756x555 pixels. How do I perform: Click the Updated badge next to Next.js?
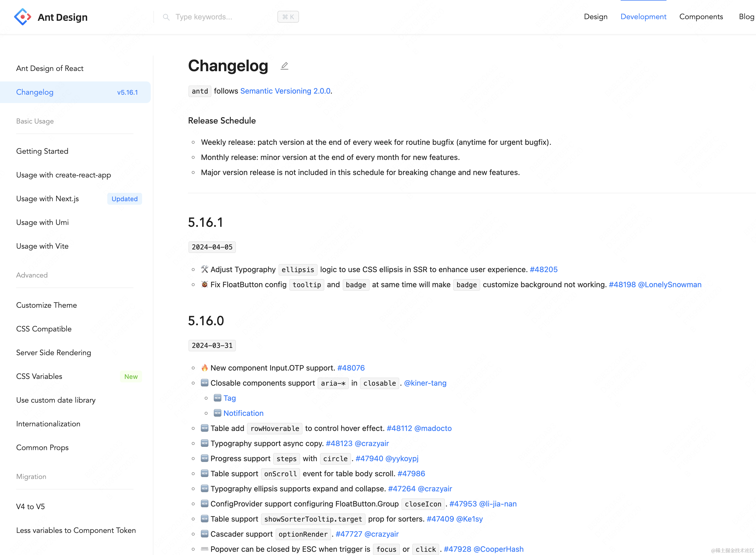point(124,199)
